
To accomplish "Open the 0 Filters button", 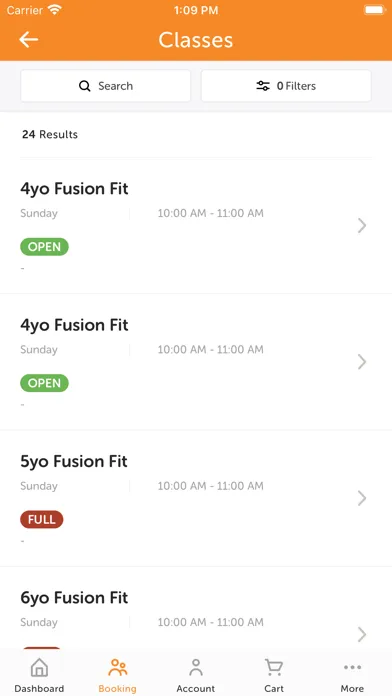I will pos(286,86).
